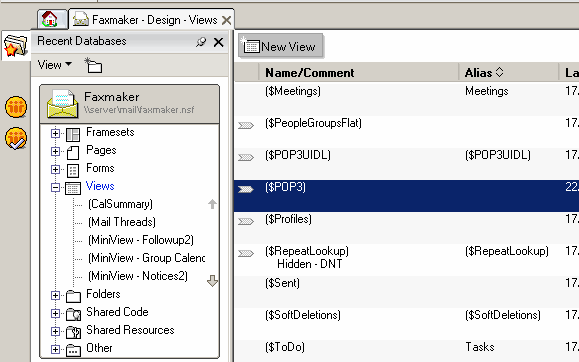Open the Home tab house icon

point(49,19)
